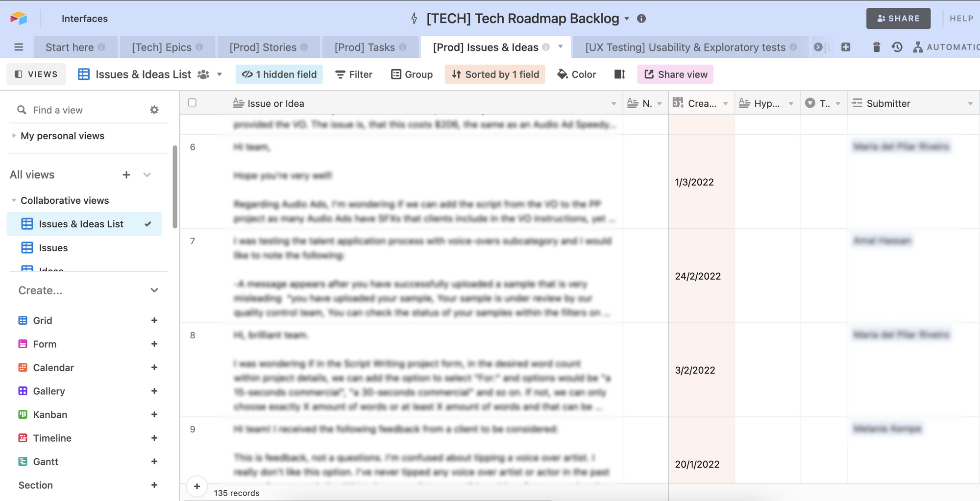
Task: Toggle the VIEWS sidebar button
Action: 36,74
